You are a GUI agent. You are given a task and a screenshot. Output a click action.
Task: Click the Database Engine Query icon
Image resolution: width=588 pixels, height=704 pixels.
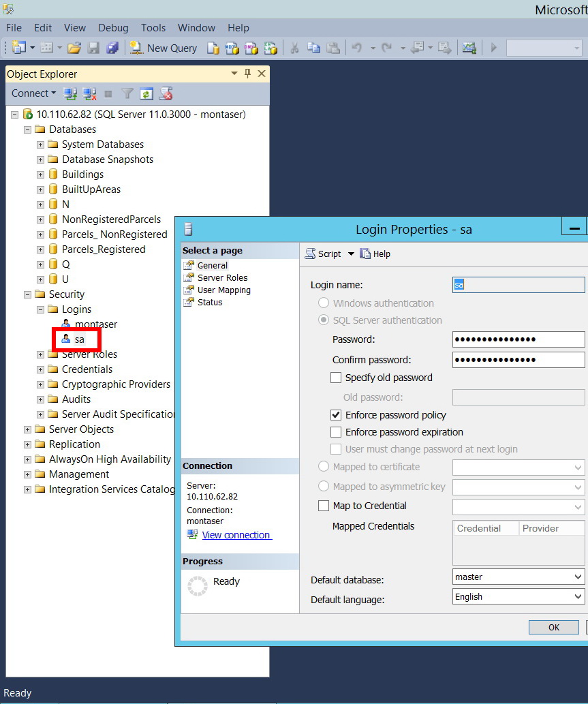point(213,48)
